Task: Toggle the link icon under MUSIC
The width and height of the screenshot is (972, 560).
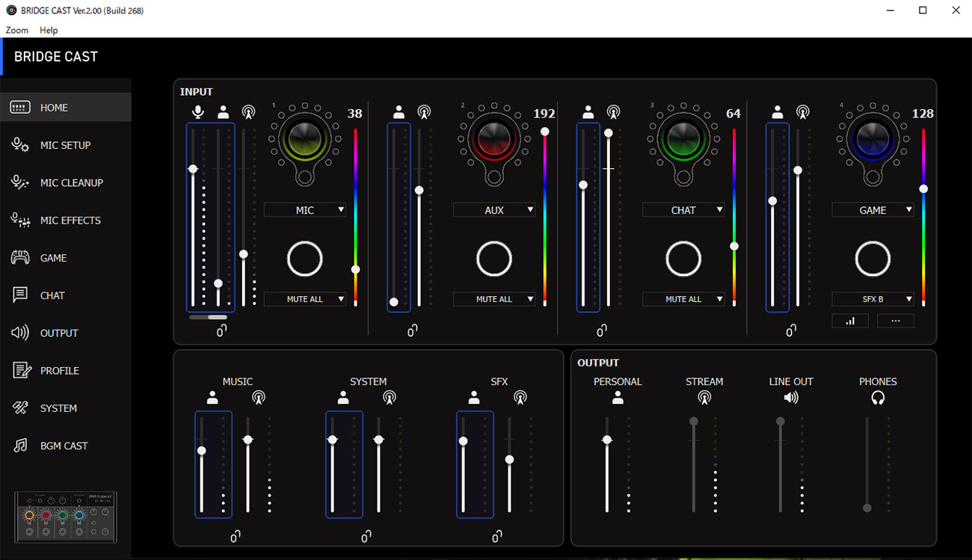Action: coord(235,536)
